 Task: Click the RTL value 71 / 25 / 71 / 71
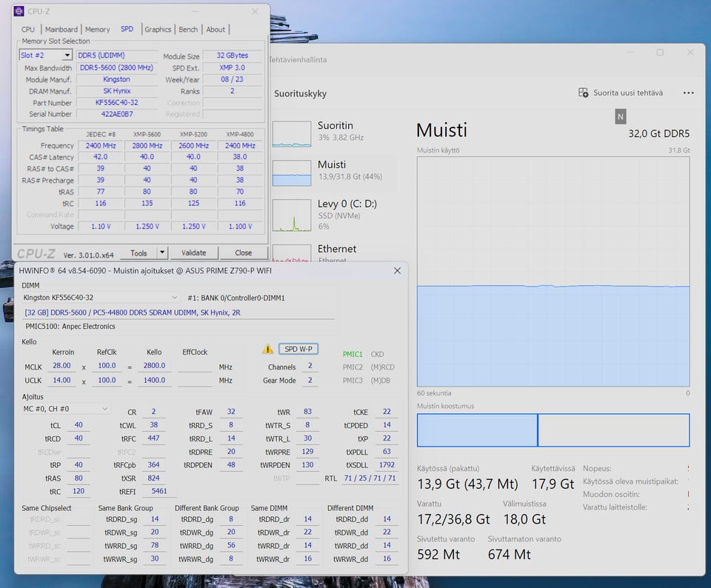370,478
